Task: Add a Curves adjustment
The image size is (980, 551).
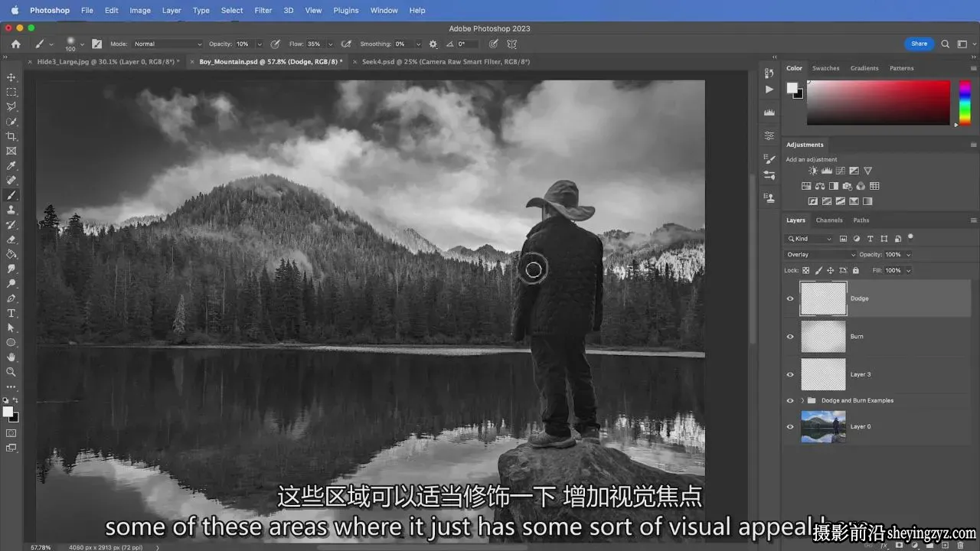Action: [840, 171]
